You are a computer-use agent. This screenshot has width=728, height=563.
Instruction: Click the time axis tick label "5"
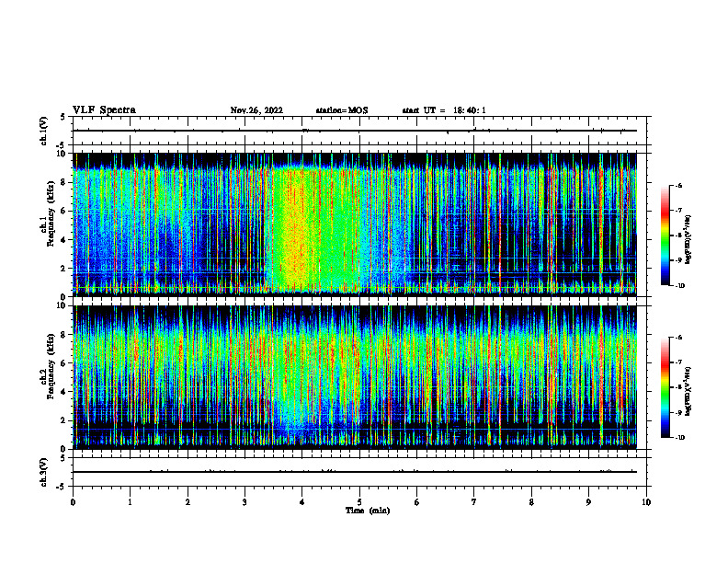click(x=359, y=502)
